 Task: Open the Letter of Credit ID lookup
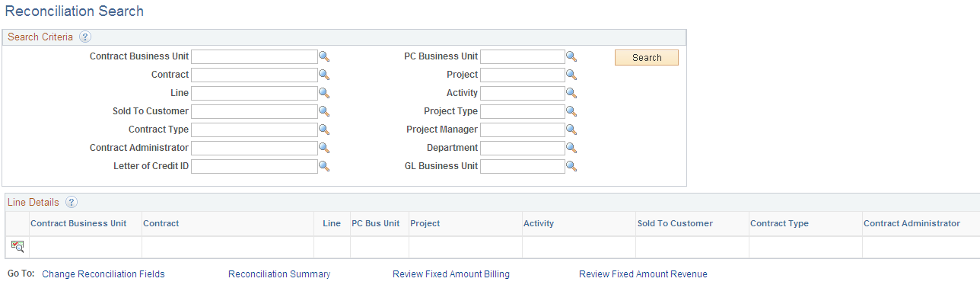(x=323, y=166)
